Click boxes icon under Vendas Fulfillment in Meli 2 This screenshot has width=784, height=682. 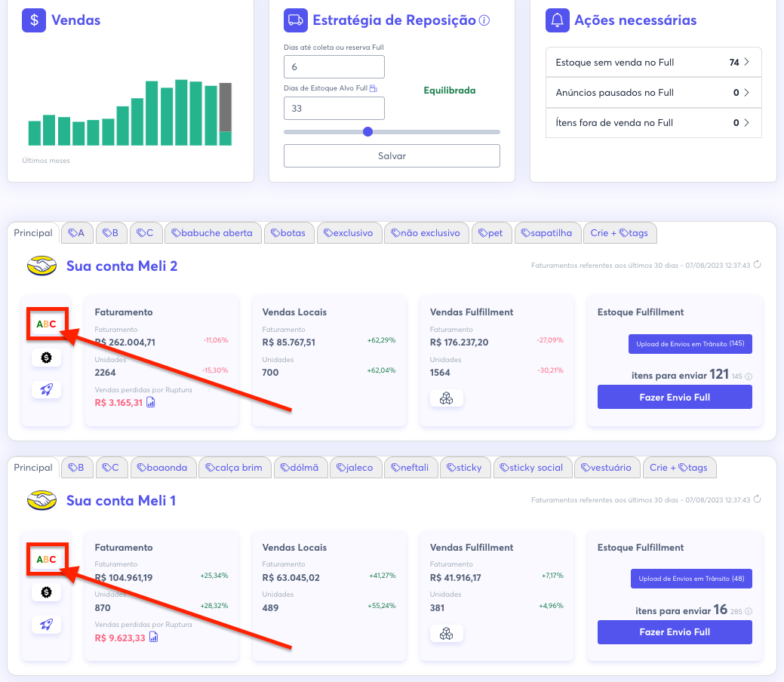click(x=446, y=398)
